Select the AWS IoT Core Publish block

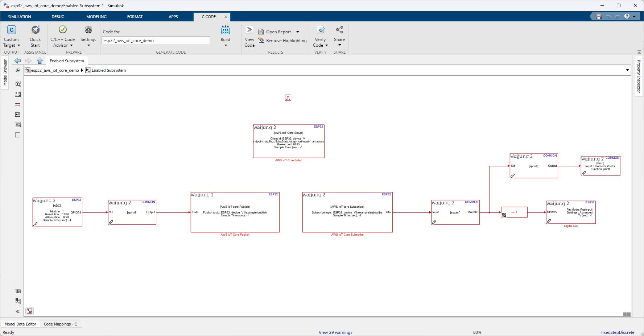click(235, 212)
